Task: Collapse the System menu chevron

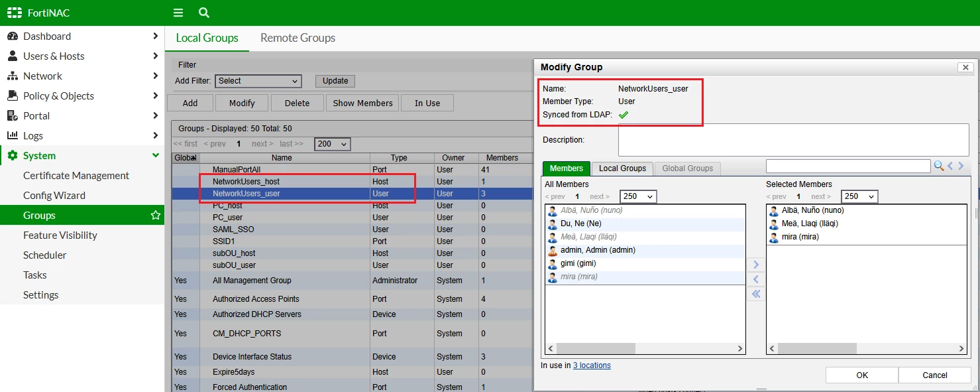Action: pyautogui.click(x=155, y=156)
